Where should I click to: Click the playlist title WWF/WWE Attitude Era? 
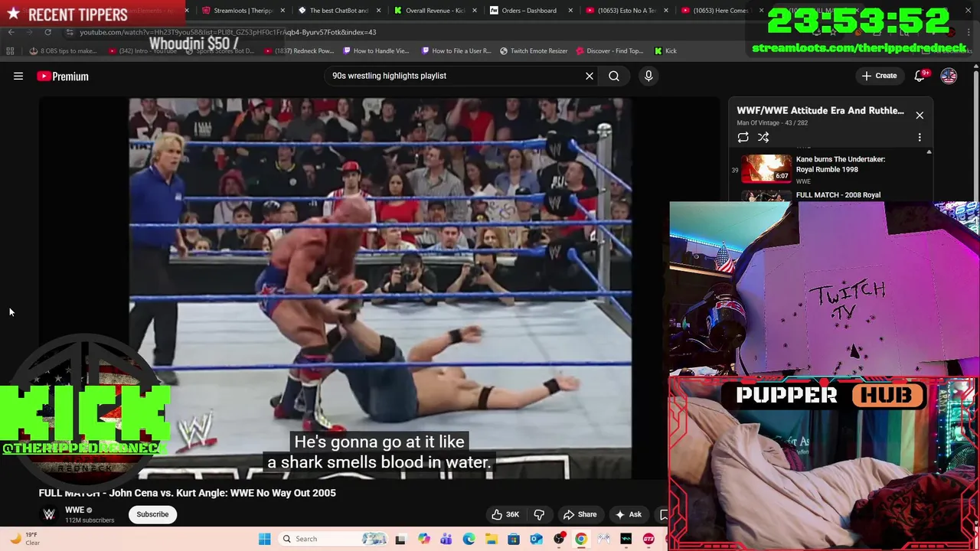[x=820, y=110]
